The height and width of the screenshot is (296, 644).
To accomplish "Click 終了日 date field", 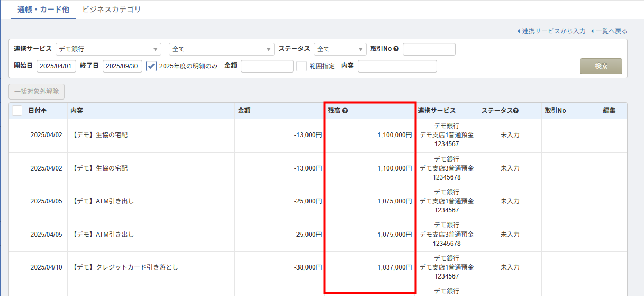I will [122, 66].
